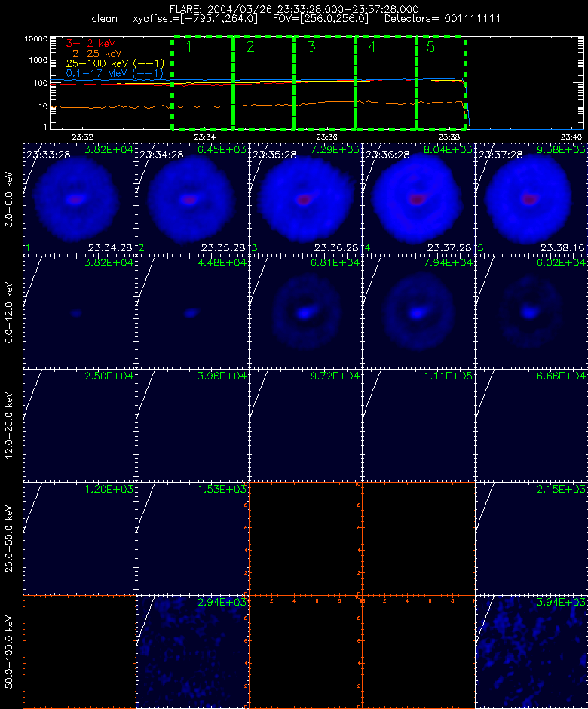Click the 23:34 time axis label

pyautogui.click(x=205, y=137)
